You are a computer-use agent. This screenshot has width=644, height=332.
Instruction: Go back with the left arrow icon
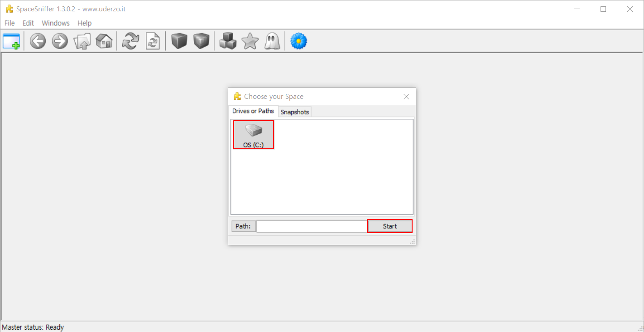[38, 41]
